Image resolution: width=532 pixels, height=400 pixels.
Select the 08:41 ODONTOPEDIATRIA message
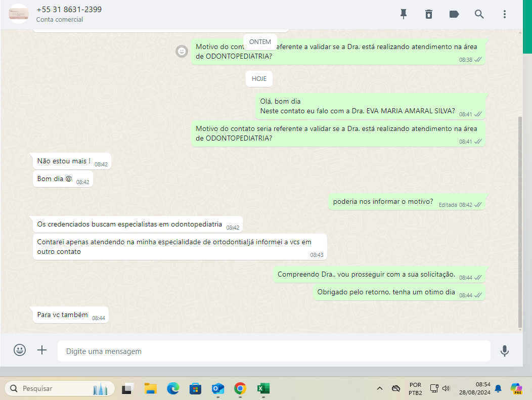[x=338, y=134]
